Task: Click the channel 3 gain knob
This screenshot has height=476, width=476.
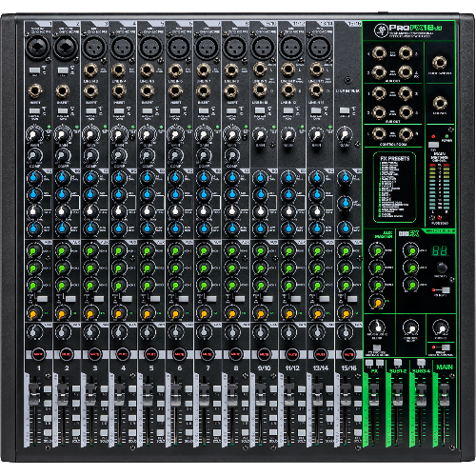Action: [90, 135]
